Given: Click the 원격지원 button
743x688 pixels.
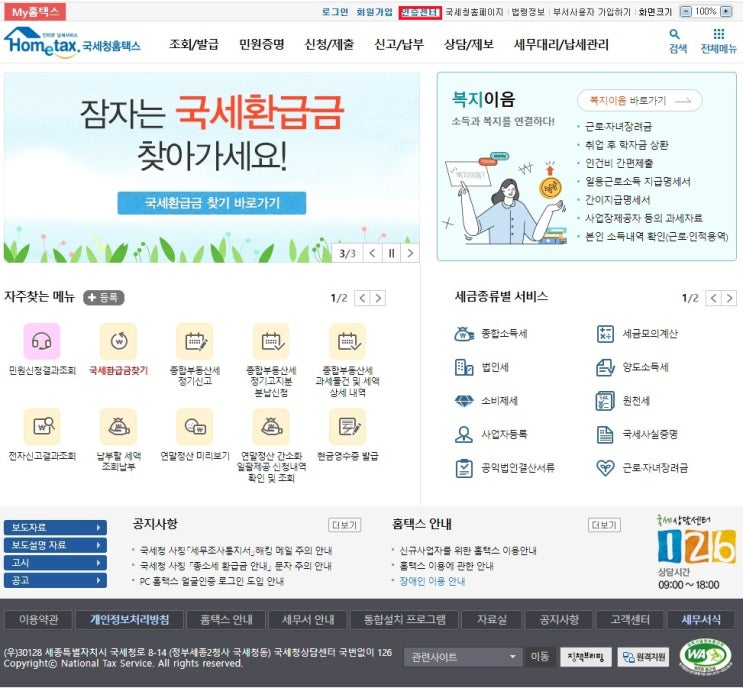Looking at the screenshot, I should [x=643, y=657].
